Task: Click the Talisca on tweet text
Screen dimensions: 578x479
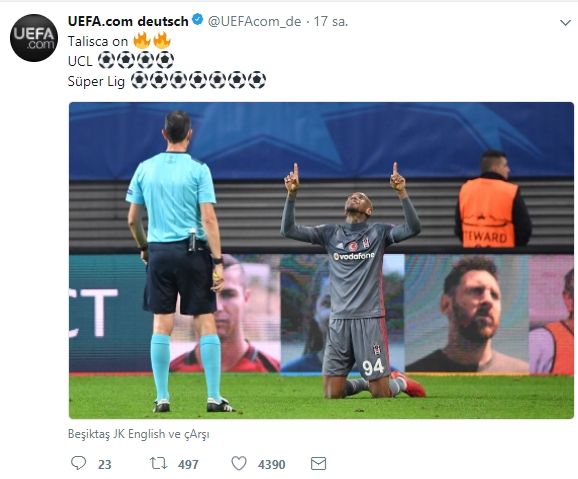Action: click(98, 41)
